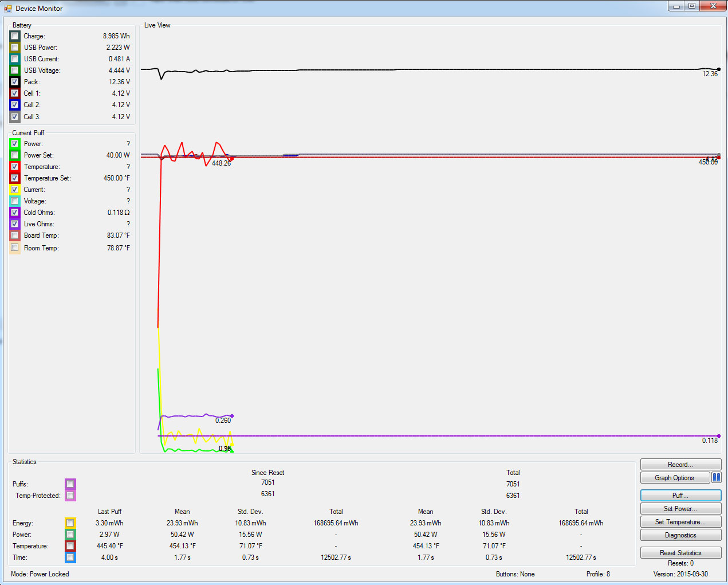Image resolution: width=728 pixels, height=585 pixels.
Task: Click the pause icon beside Graph Options
Action: [716, 478]
